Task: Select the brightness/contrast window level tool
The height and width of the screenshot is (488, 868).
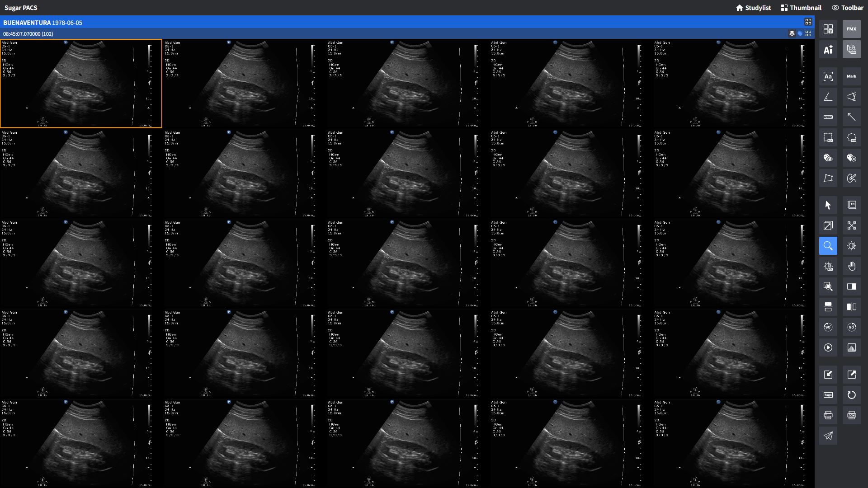Action: pyautogui.click(x=851, y=246)
